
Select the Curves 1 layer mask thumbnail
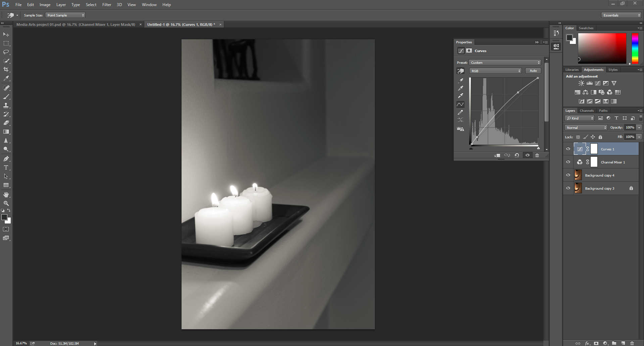(x=594, y=149)
